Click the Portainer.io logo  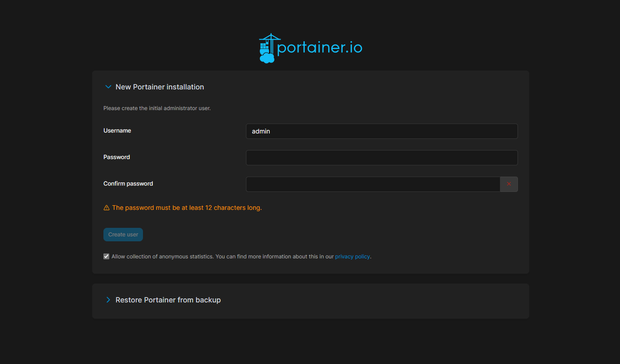[x=310, y=48]
